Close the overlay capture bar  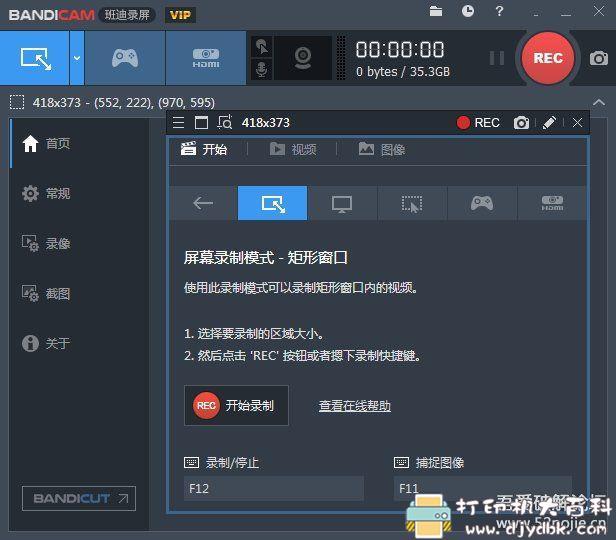577,123
